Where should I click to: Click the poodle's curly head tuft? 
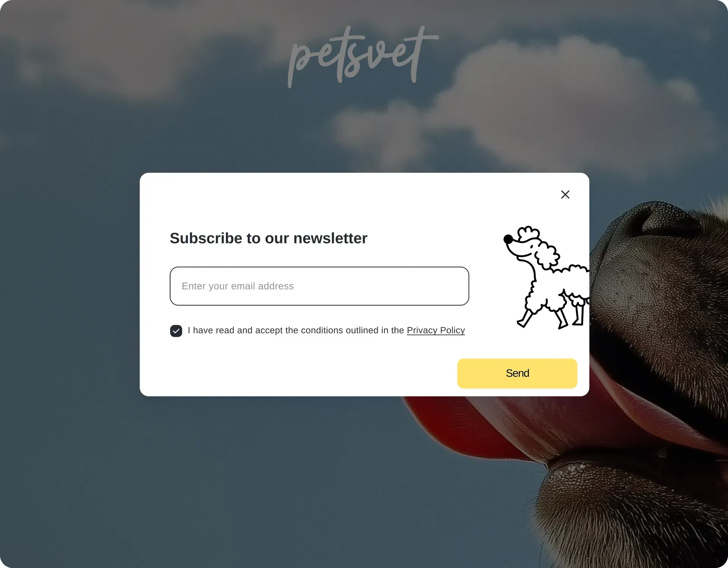pyautogui.click(x=529, y=233)
